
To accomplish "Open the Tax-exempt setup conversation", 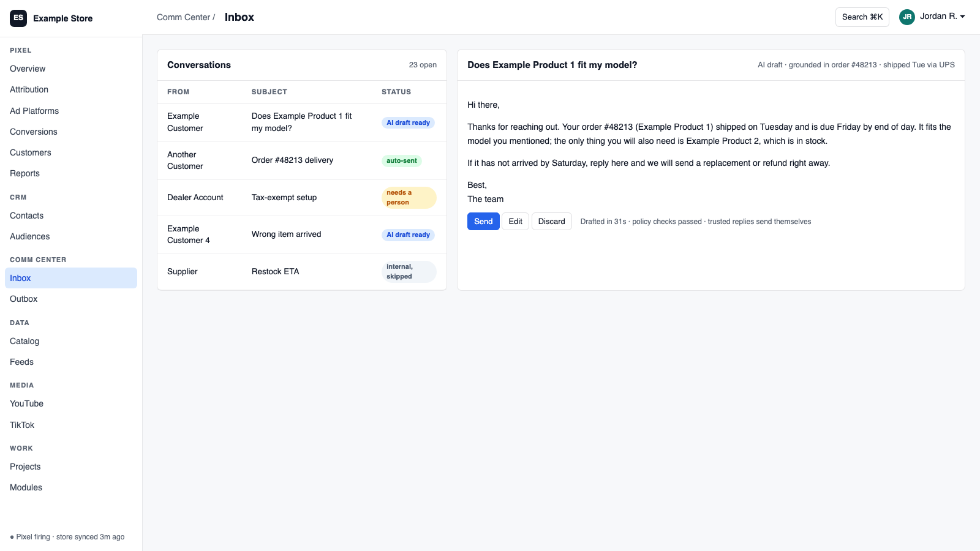I will click(302, 198).
